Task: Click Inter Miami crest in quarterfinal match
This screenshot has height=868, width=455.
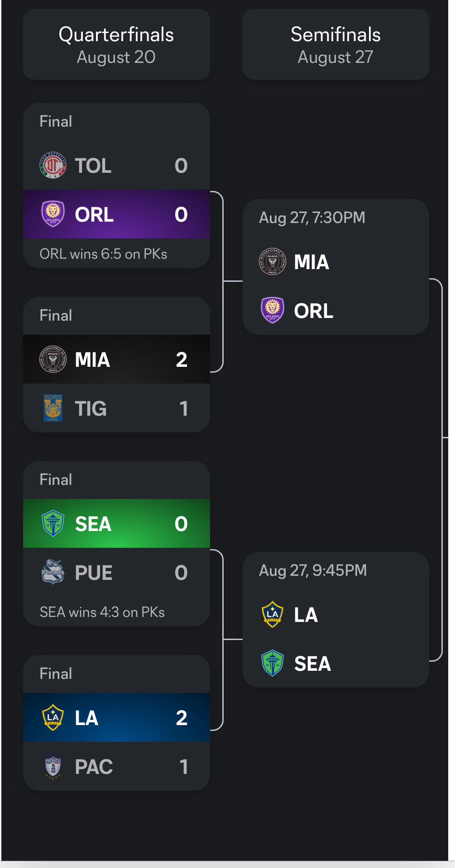Action: click(x=53, y=360)
